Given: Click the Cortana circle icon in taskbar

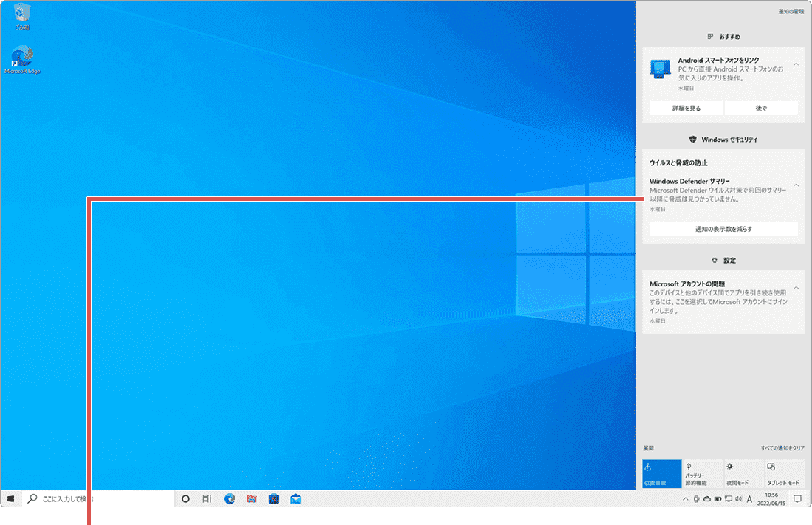Looking at the screenshot, I should click(x=185, y=499).
